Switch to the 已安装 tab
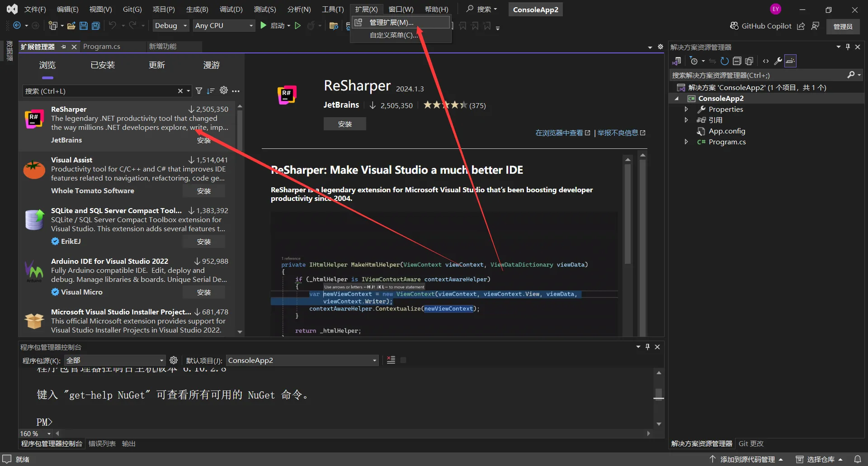868x466 pixels. 103,65
